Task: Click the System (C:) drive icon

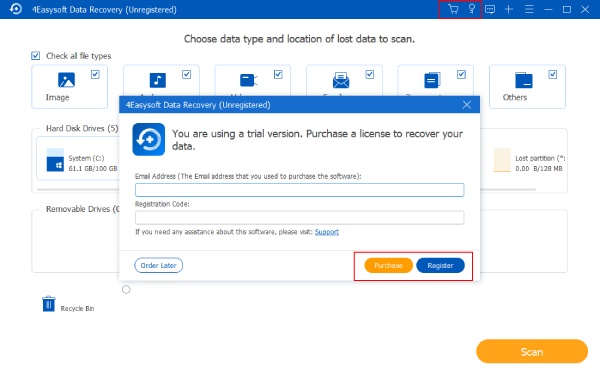Action: 55,160
